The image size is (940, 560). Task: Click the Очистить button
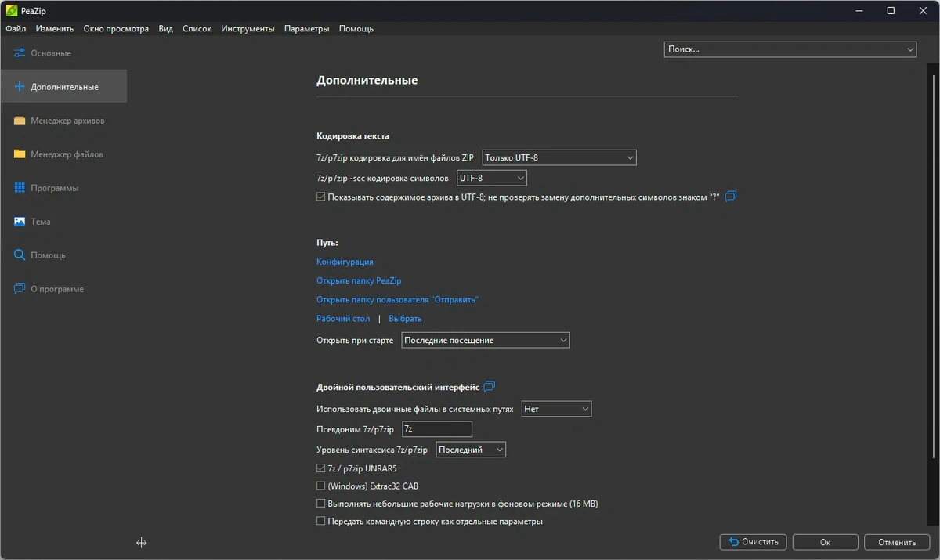coord(753,542)
